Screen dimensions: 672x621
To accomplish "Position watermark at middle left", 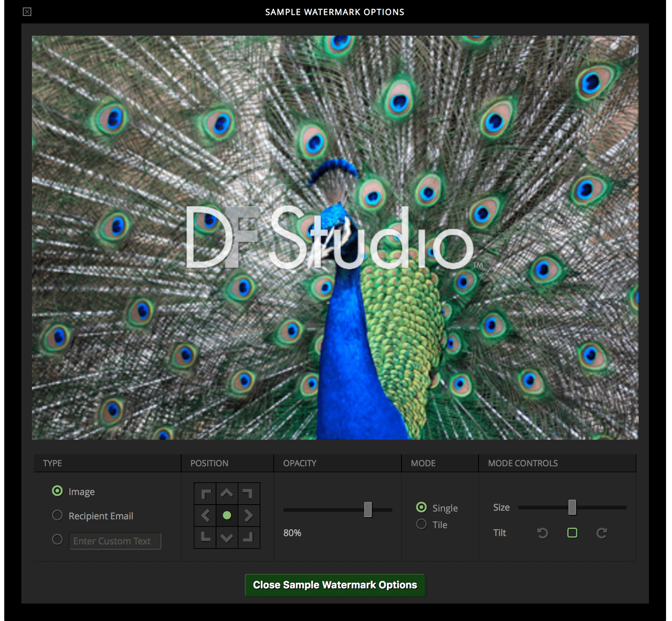I will pos(205,516).
